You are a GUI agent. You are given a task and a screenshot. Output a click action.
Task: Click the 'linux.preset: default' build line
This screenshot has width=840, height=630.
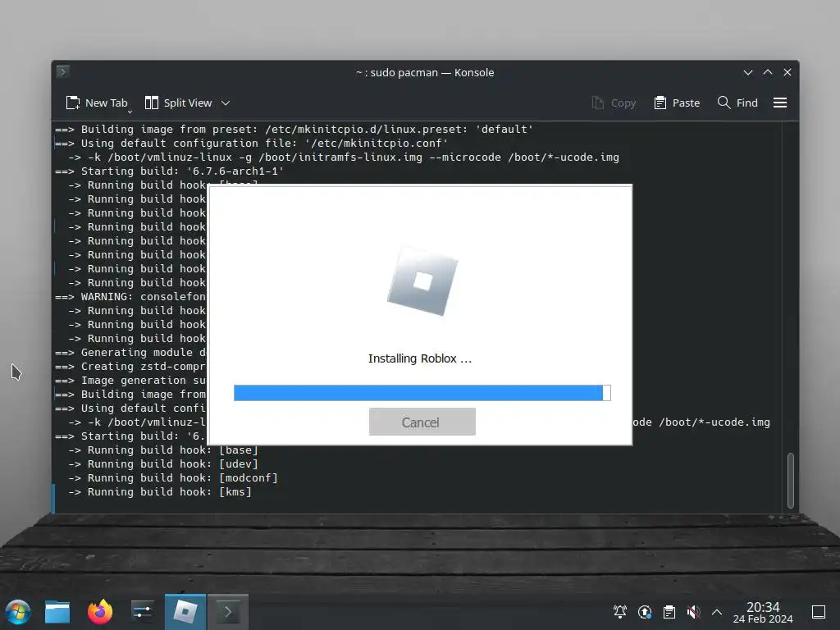tap(294, 129)
